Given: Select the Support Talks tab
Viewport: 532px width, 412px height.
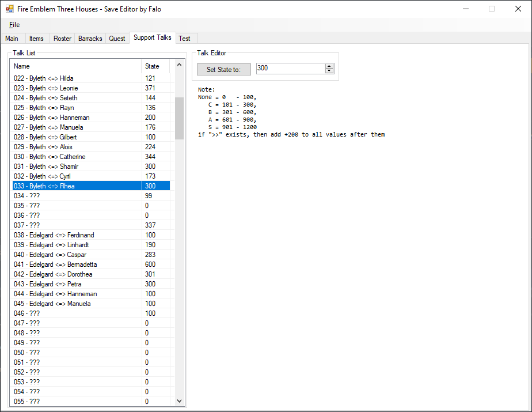Looking at the screenshot, I should click(x=153, y=37).
